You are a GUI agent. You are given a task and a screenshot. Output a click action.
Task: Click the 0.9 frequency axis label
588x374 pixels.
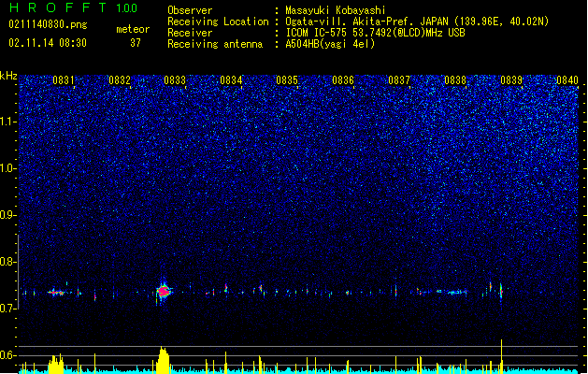tap(8, 215)
